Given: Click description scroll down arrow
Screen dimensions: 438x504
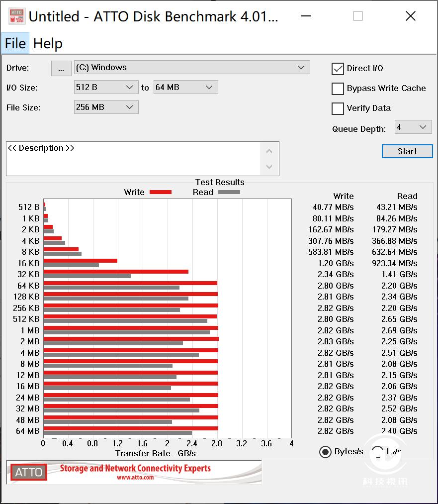Looking at the screenshot, I should point(269,167).
